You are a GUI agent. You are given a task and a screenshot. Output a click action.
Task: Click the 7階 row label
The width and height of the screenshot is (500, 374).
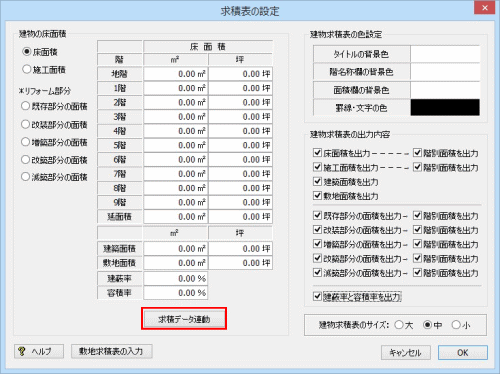(x=120, y=174)
